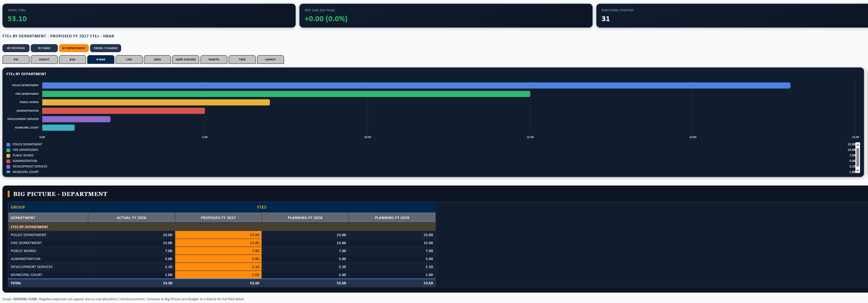The width and height of the screenshot is (868, 303).
Task: Click the blue Police Department legend swatch
Action: pyautogui.click(x=8, y=145)
